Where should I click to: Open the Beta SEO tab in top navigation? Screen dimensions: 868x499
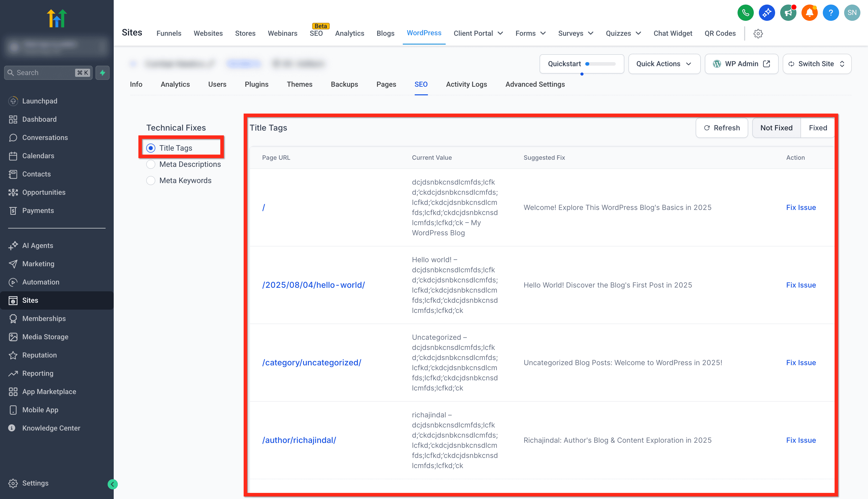point(316,33)
